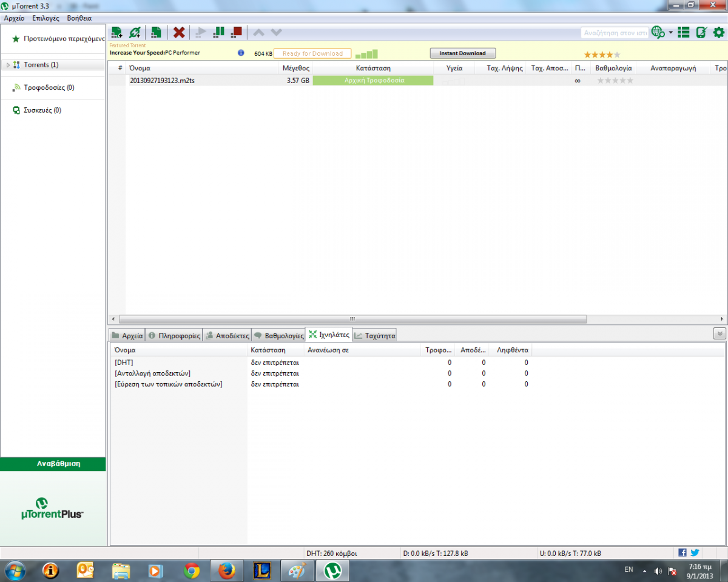Sort by the Όνομα column header
Viewport: 728px width, 582px height.
pos(202,69)
